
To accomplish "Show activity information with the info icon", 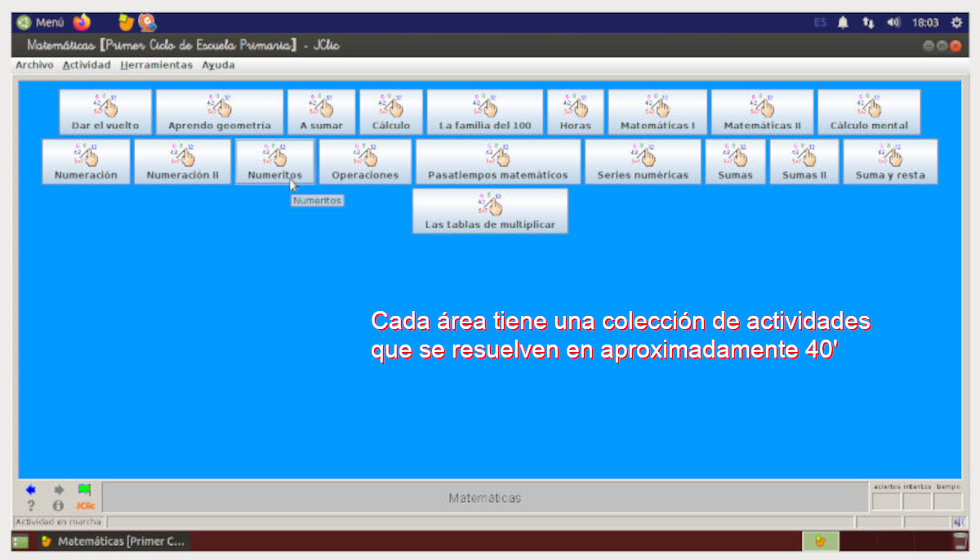I will click(x=59, y=505).
